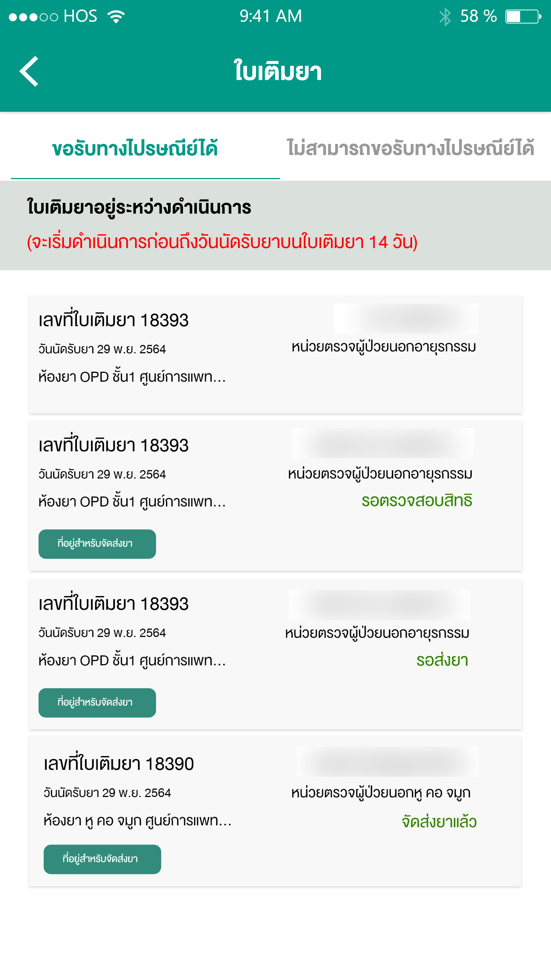Screen dimensions: 551x980
Task: Tap ที่อยู่สำหรับจัดส่งยา button under รอตรวจสอบสิทธิ card
Action: coord(97,544)
